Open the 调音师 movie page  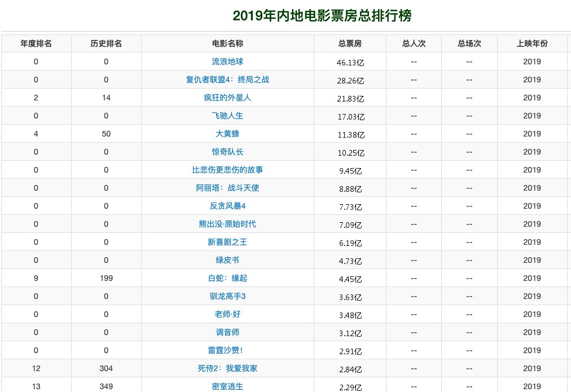coord(227,332)
